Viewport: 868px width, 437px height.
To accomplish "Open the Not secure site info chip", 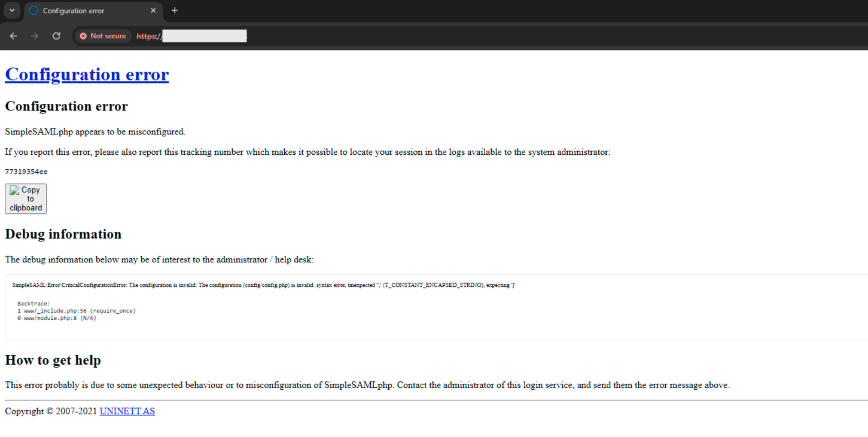I will pos(103,36).
